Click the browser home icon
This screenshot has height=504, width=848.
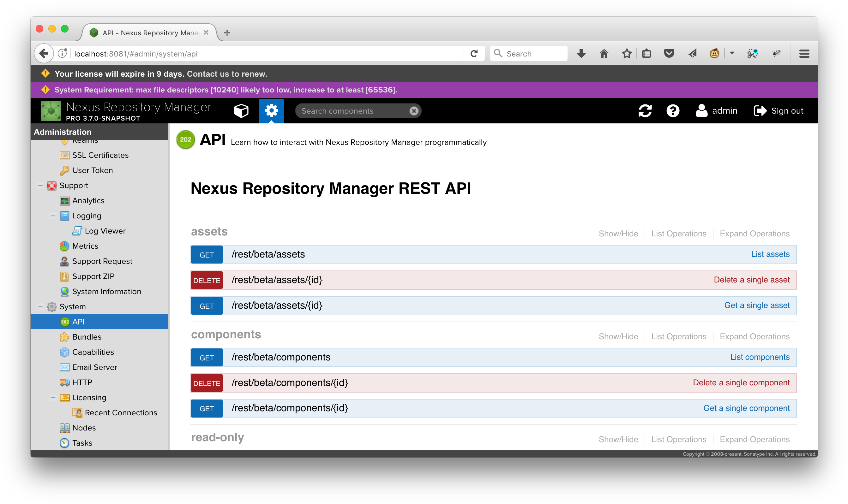[604, 54]
